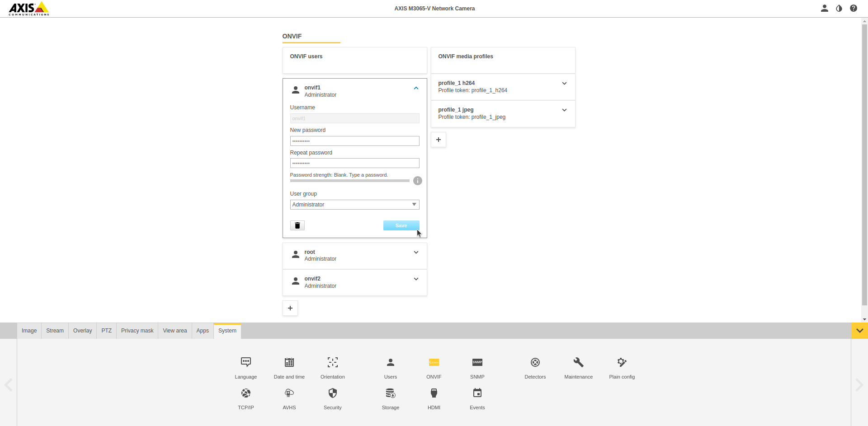Expand the root user entry
868x426 pixels.
point(416,253)
